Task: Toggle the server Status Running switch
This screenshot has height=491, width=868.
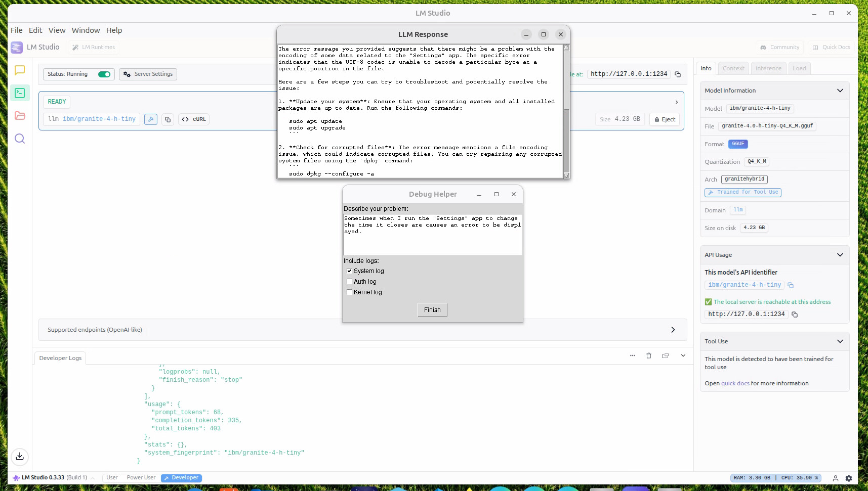Action: coord(104,74)
